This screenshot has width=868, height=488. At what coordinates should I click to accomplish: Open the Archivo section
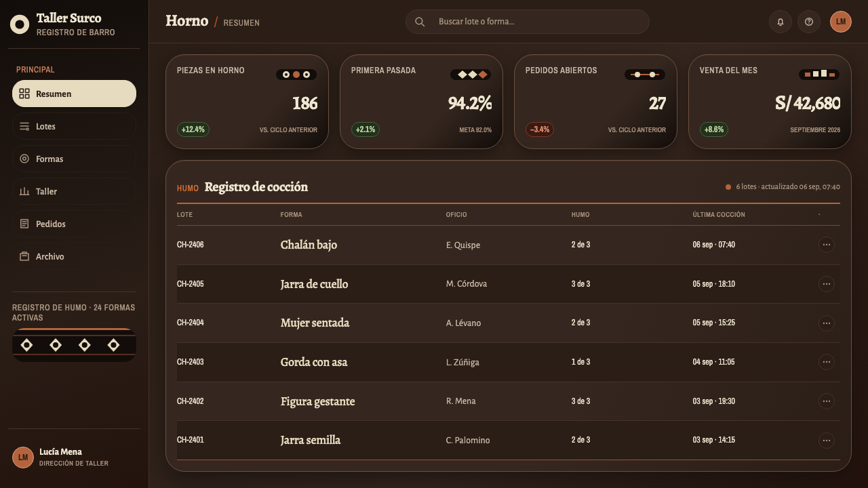click(74, 256)
